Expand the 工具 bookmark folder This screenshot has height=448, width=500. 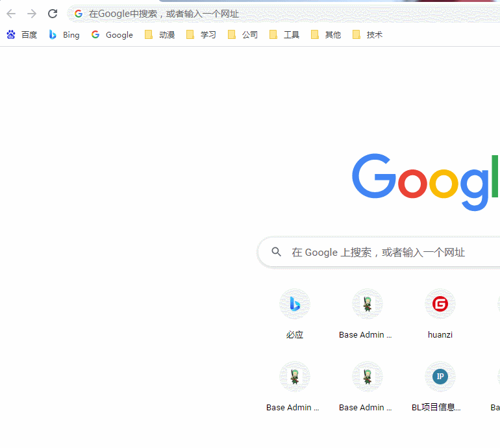(284, 35)
